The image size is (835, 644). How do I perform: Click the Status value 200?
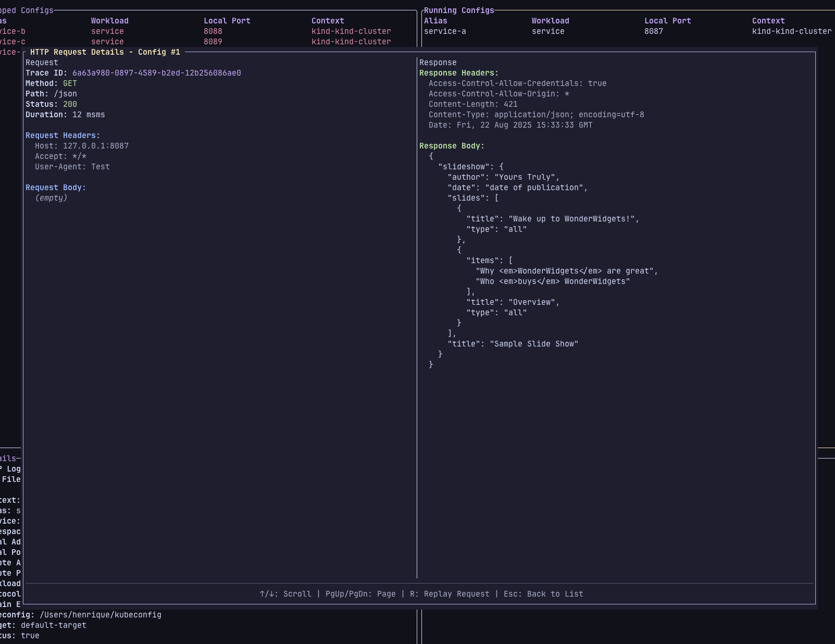point(70,104)
